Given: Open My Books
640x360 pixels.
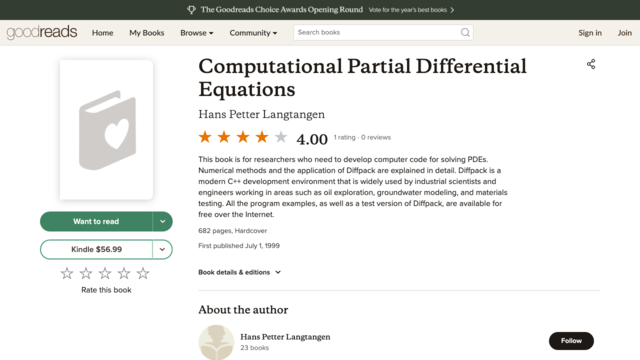Looking at the screenshot, I should tap(147, 33).
